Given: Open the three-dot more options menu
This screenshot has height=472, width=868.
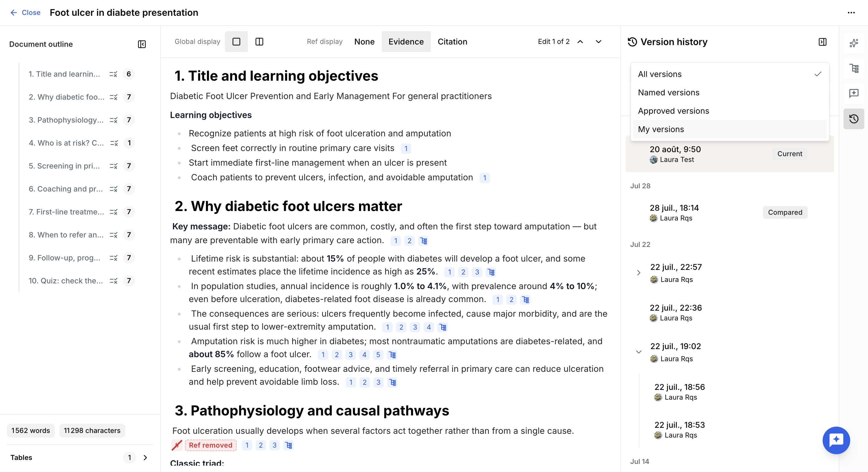Looking at the screenshot, I should (x=851, y=13).
